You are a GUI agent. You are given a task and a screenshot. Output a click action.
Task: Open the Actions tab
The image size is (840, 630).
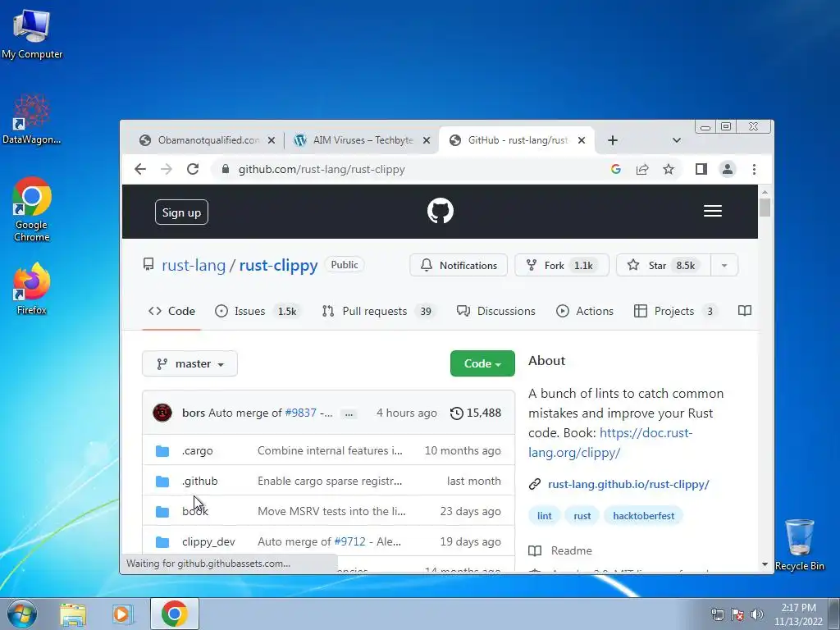click(584, 311)
